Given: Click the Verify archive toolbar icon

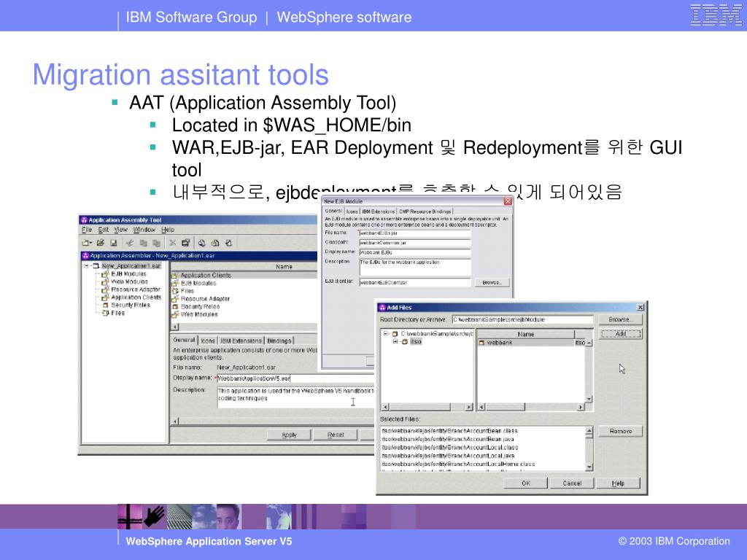Looking at the screenshot, I should 215,243.
